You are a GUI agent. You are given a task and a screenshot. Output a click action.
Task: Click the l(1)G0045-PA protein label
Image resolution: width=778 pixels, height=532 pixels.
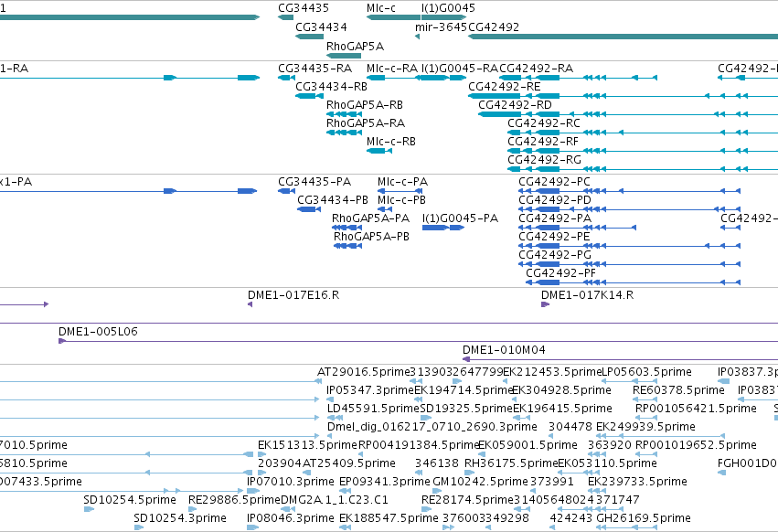460,218
